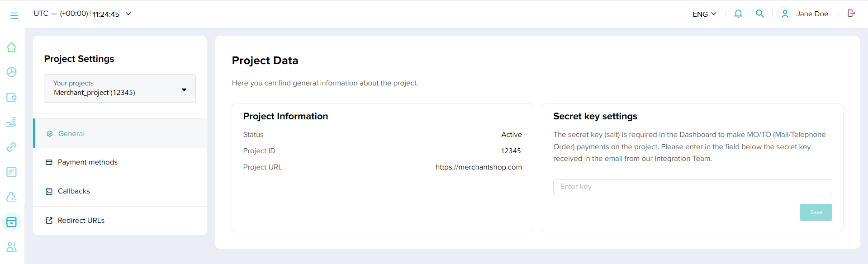
Task: Open the ENG language dropdown
Action: coord(704,14)
